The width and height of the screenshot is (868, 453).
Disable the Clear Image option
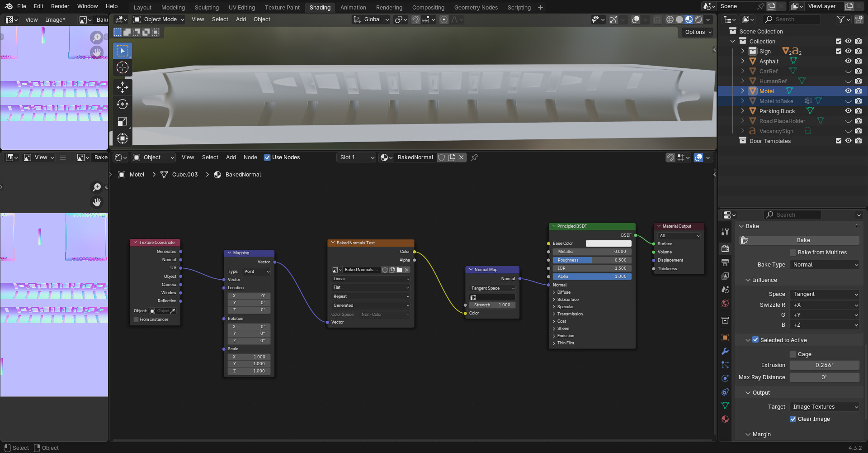[793, 419]
